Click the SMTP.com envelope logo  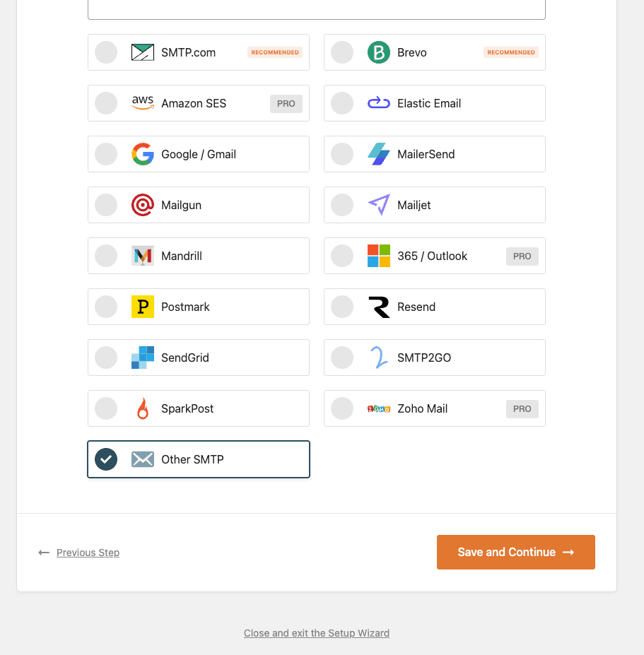(x=143, y=52)
